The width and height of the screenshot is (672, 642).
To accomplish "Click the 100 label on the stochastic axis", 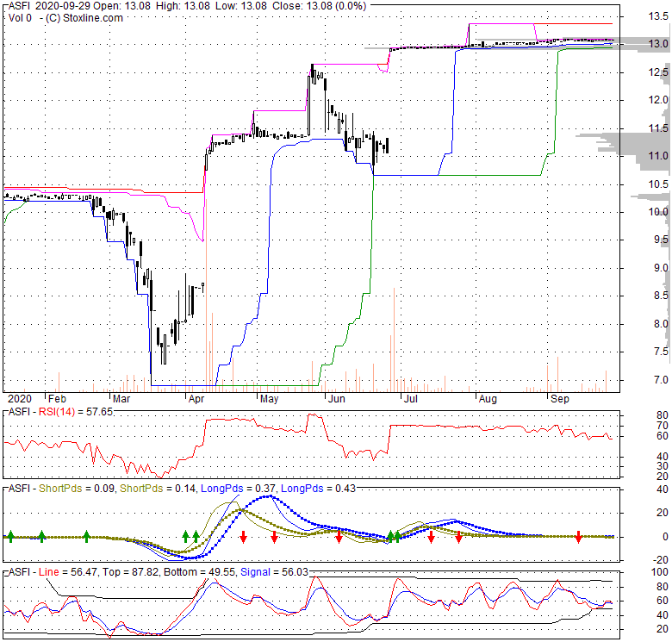I will pos(660,572).
